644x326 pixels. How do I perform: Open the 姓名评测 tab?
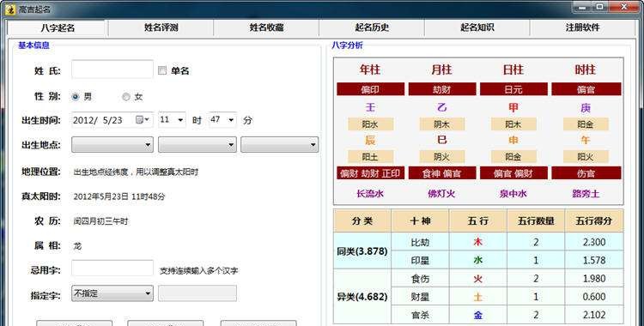click(161, 28)
